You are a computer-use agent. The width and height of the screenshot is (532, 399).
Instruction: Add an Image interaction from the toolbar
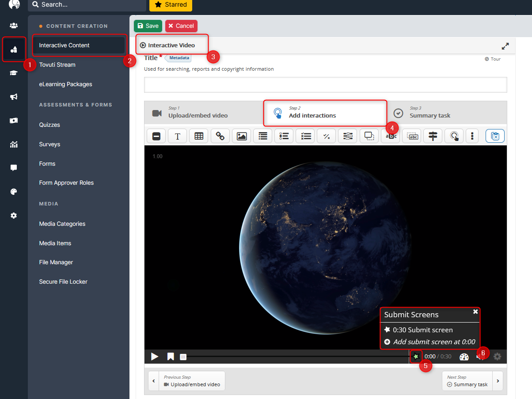point(241,136)
